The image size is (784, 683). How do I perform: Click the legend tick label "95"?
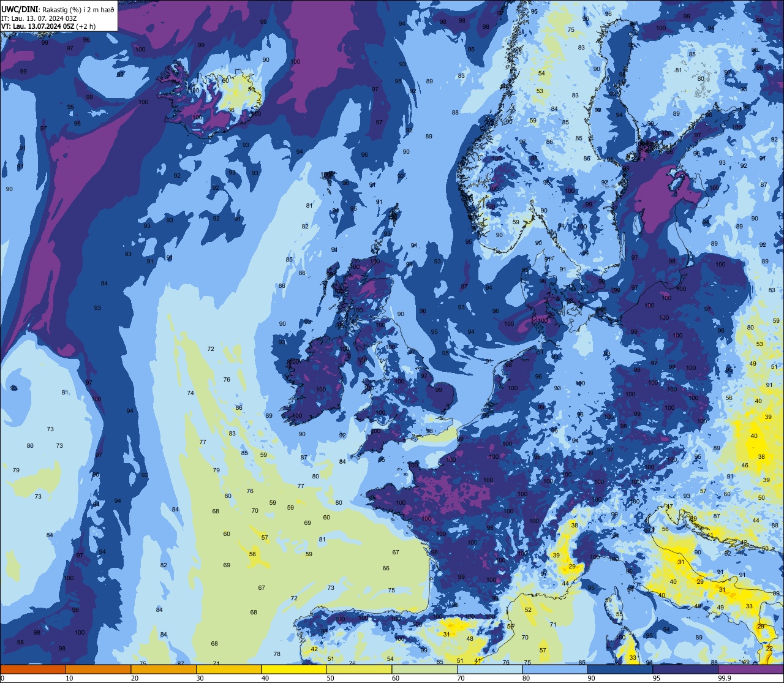657,678
